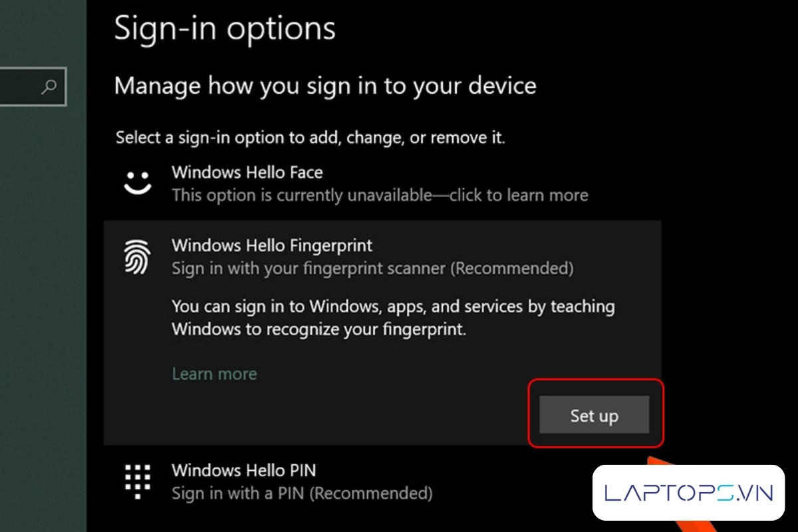The image size is (798, 532).
Task: Select "Sign in with a PIN (Recommended)" text
Action: 302,493
